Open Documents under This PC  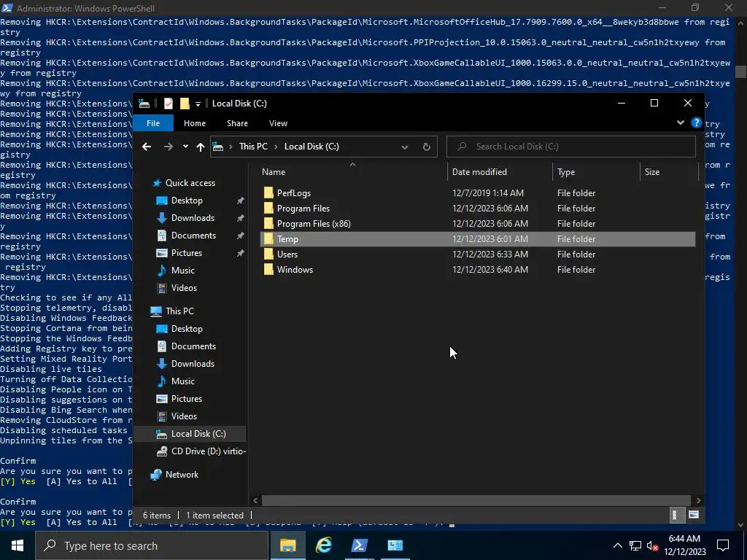[193, 346]
